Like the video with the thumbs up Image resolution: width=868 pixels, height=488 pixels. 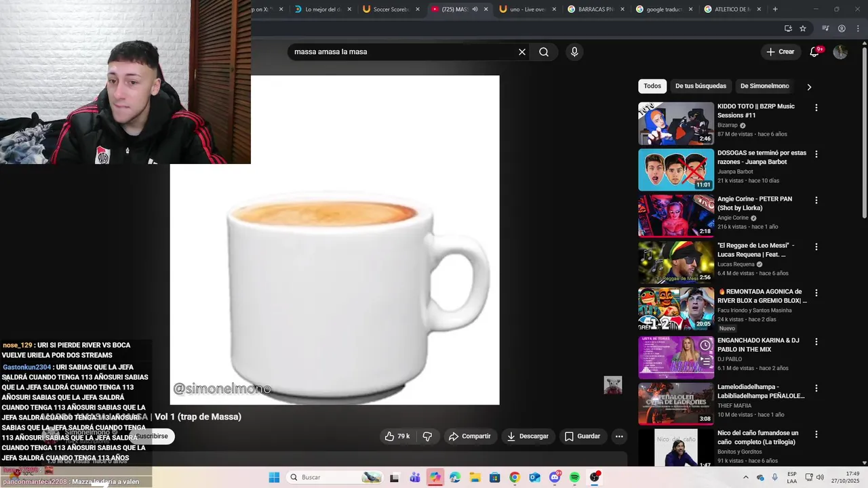coord(397,436)
